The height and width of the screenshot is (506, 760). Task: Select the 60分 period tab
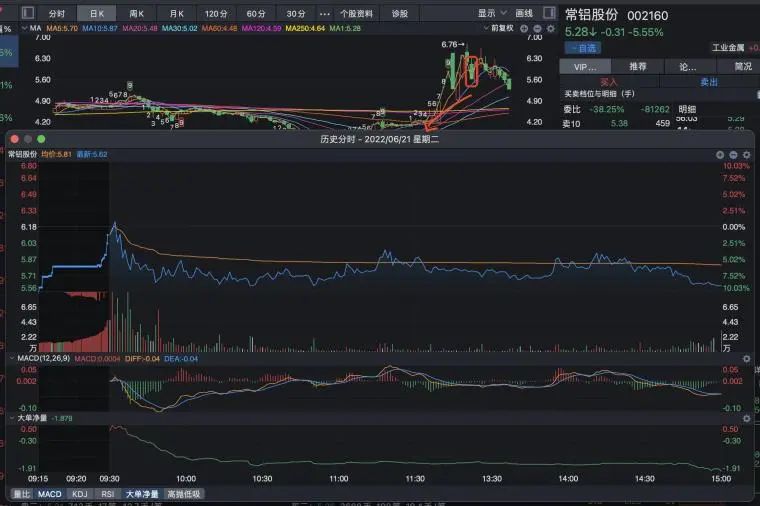(256, 14)
